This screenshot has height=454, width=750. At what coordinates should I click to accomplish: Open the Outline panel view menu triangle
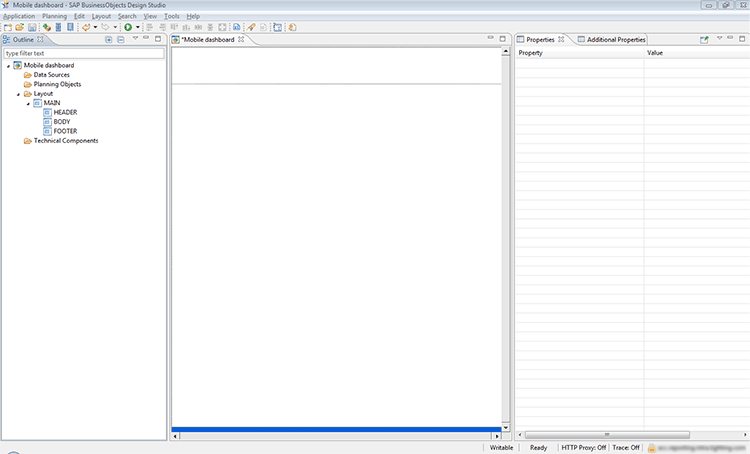(135, 38)
